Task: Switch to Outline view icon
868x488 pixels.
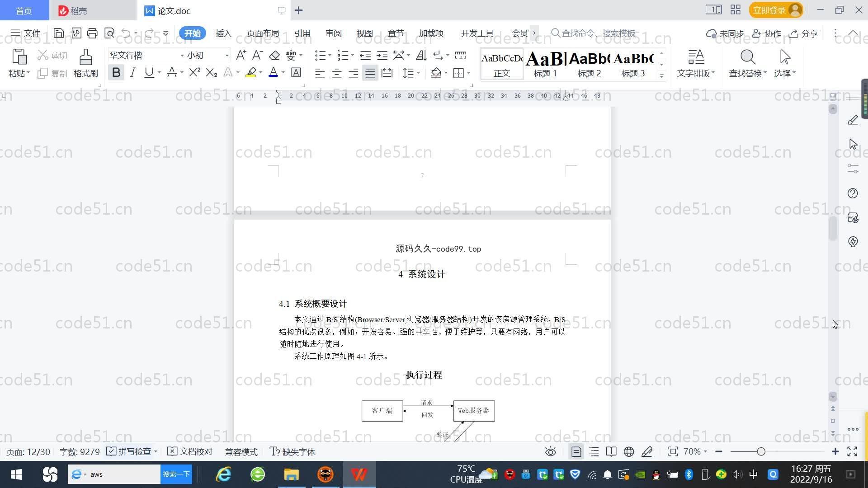Action: (594, 452)
